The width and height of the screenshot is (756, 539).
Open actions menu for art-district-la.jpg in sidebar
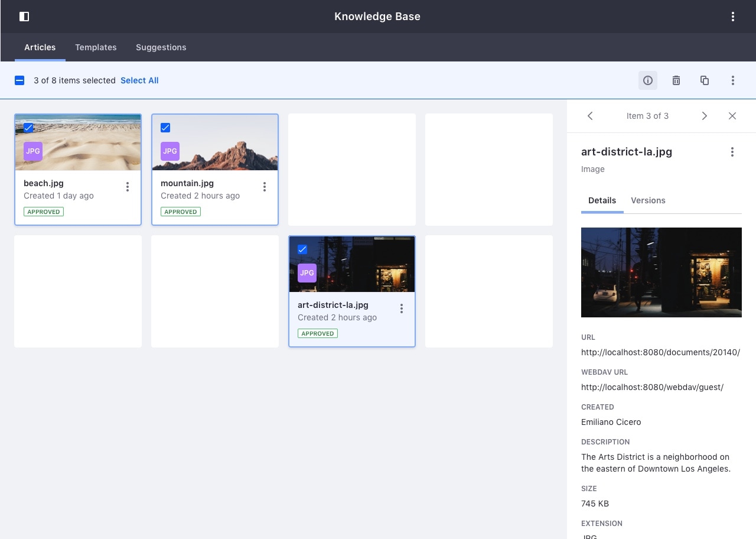click(x=732, y=152)
